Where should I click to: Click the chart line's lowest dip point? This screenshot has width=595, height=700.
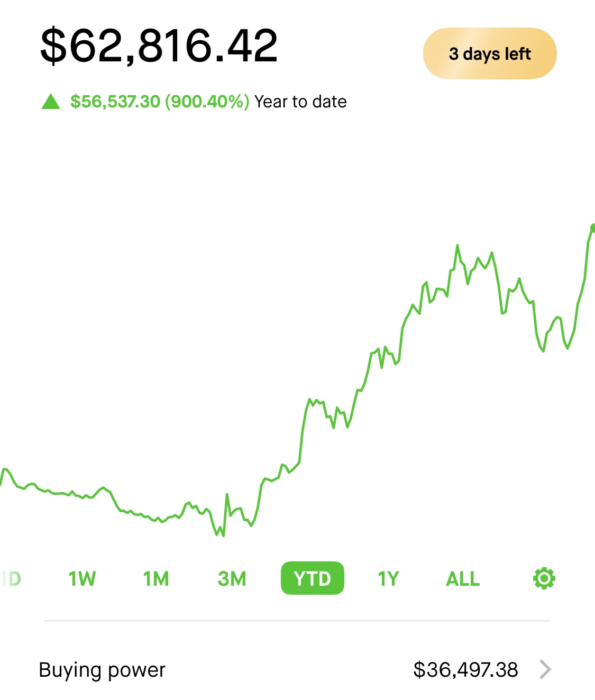pos(223,535)
